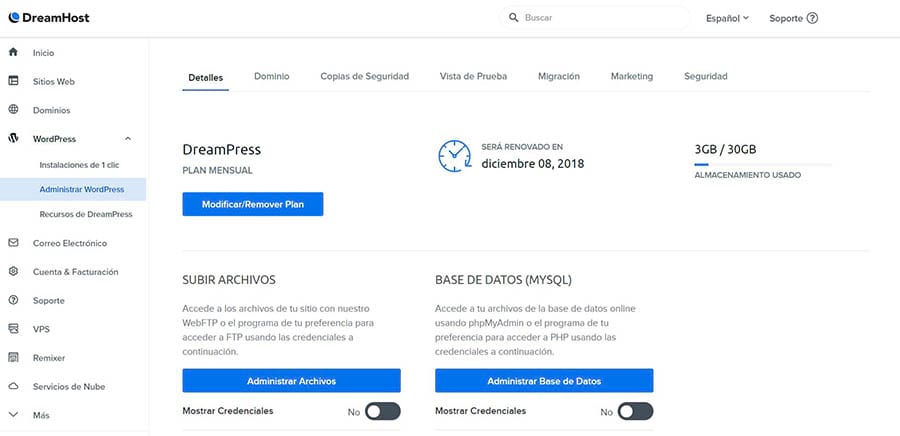This screenshot has height=436, width=900.
Task: Enable Mostrar Credenciales for Base de Datos
Action: [x=635, y=411]
